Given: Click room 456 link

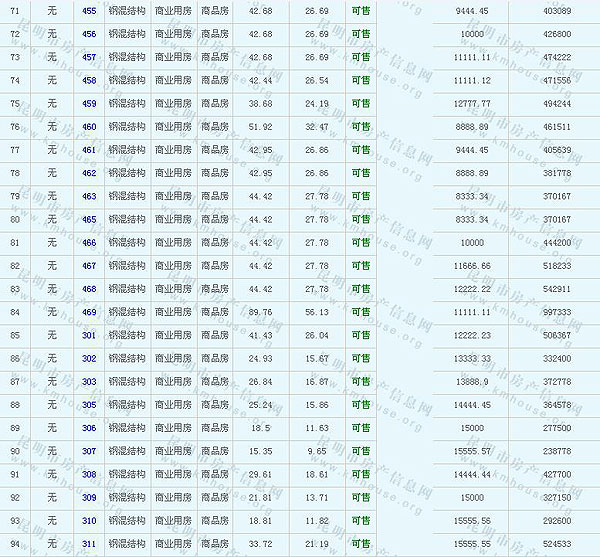Looking at the screenshot, I should (x=90, y=34).
